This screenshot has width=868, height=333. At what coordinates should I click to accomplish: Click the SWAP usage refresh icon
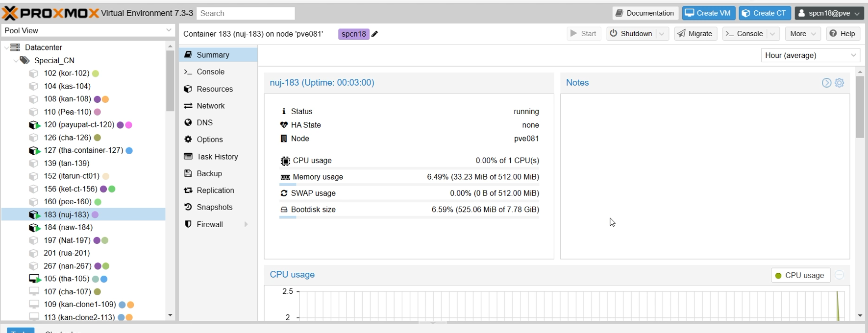coord(284,193)
